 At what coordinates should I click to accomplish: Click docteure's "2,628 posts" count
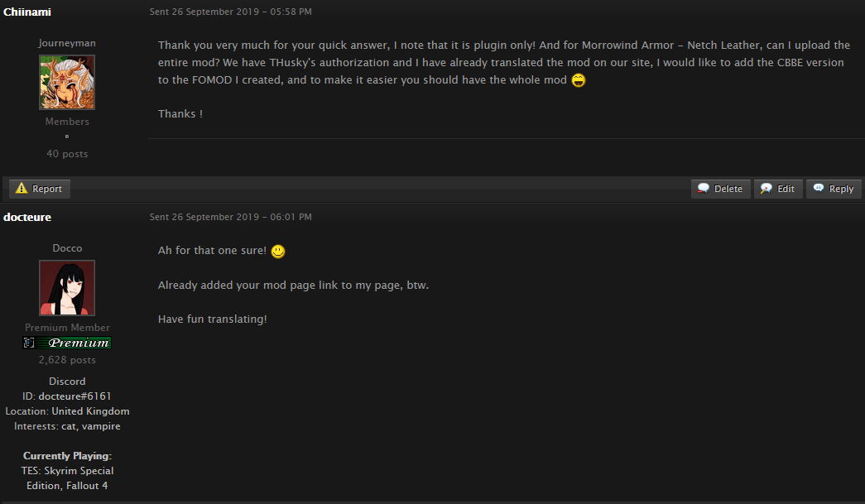click(67, 360)
